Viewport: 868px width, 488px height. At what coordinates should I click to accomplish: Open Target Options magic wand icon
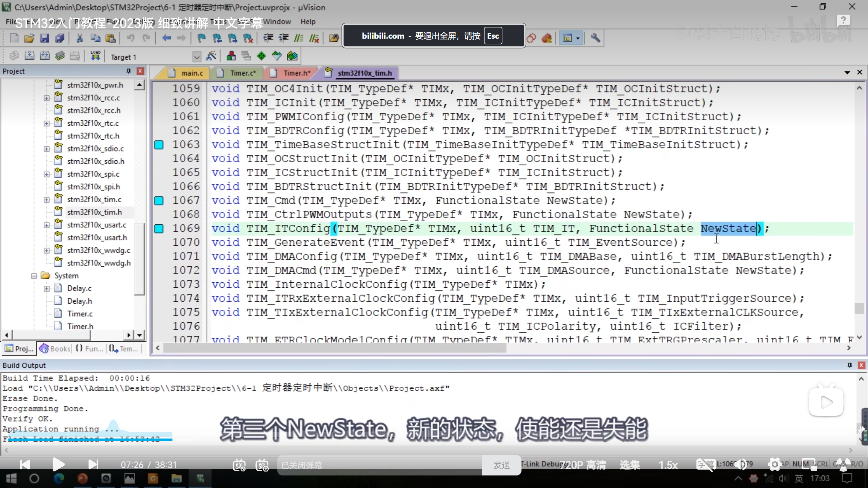coord(211,56)
